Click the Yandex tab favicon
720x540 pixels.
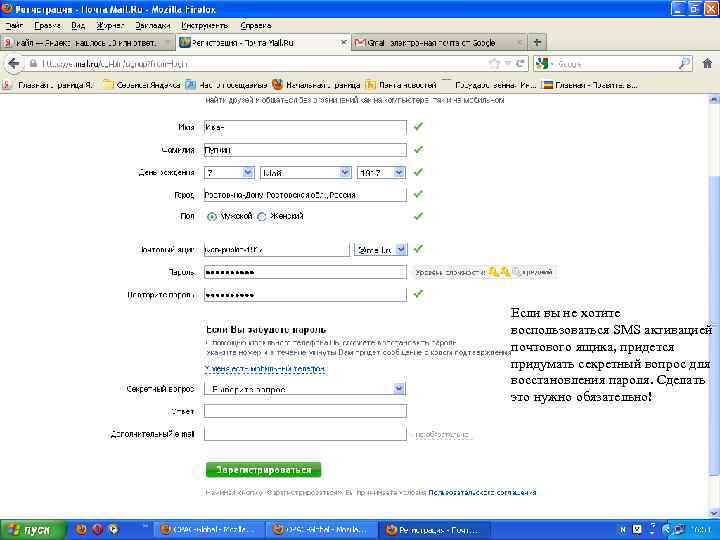(8, 43)
